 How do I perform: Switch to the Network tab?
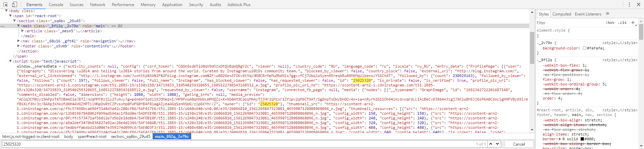(x=98, y=5)
